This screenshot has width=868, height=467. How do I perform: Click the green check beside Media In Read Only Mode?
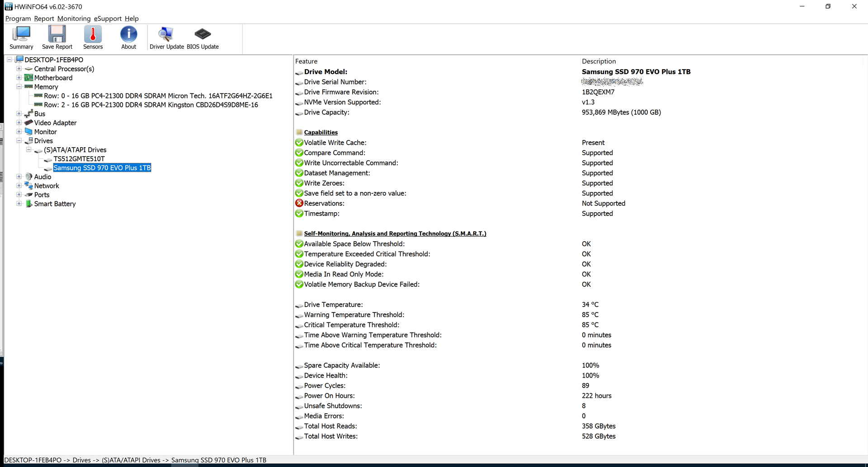299,274
